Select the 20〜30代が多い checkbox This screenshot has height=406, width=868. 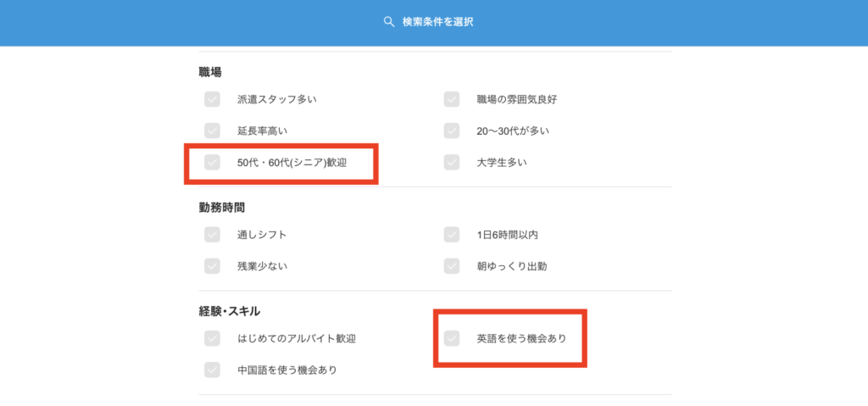coord(452,131)
